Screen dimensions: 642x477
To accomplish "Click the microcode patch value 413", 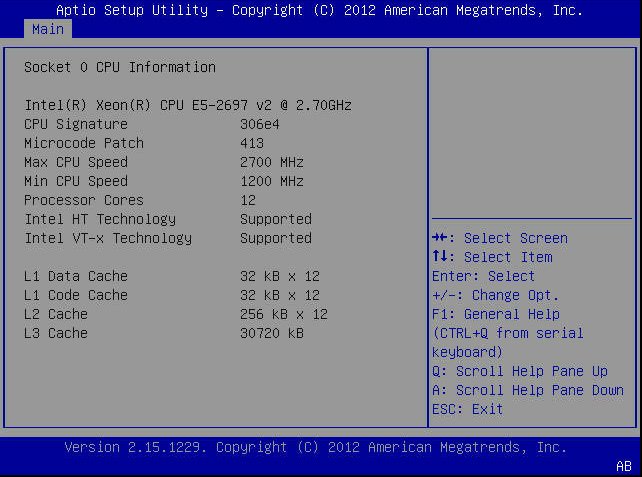I will click(252, 143).
